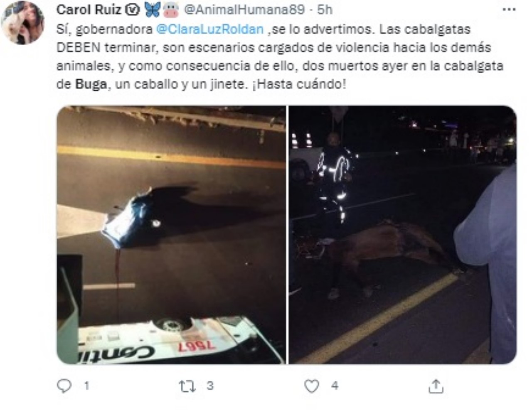This screenshot has height=415, width=532.
Task: Like the tweet with the heart icon
Action: [312, 386]
